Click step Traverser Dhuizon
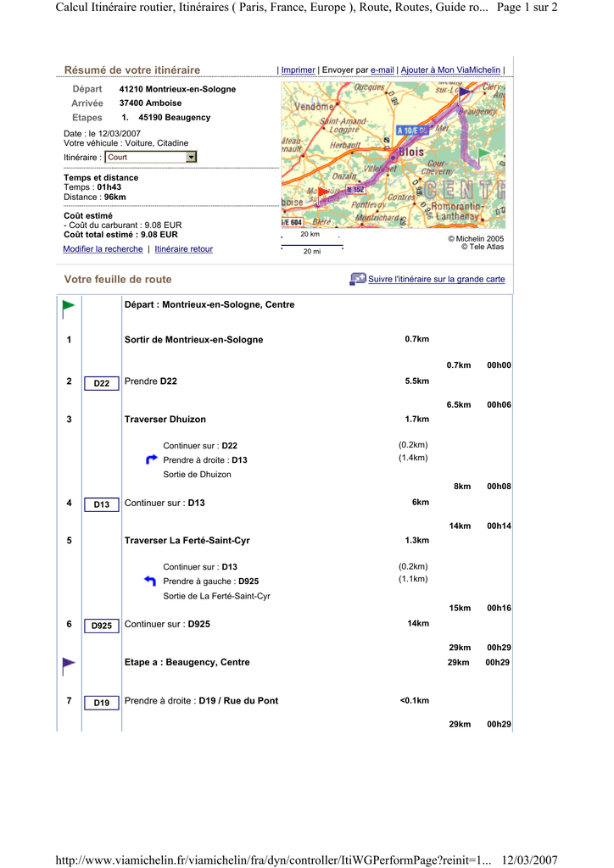 tap(165, 419)
